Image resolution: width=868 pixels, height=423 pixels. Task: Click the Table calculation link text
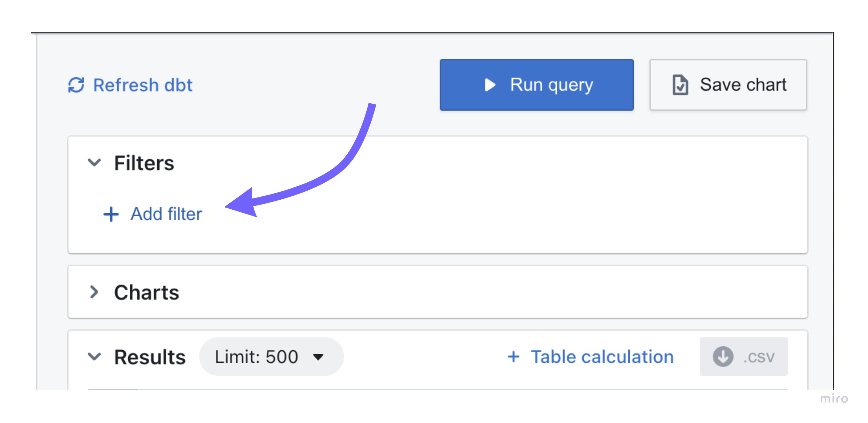click(x=602, y=357)
